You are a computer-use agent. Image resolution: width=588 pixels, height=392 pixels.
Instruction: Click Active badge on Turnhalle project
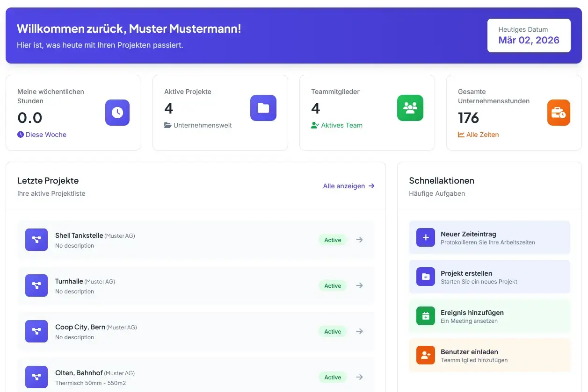(333, 286)
